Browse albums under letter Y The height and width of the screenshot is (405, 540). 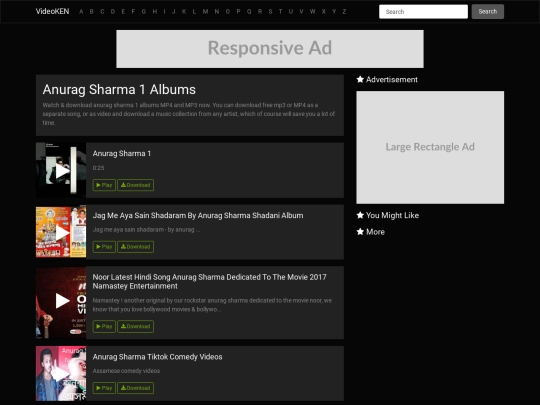pyautogui.click(x=334, y=11)
